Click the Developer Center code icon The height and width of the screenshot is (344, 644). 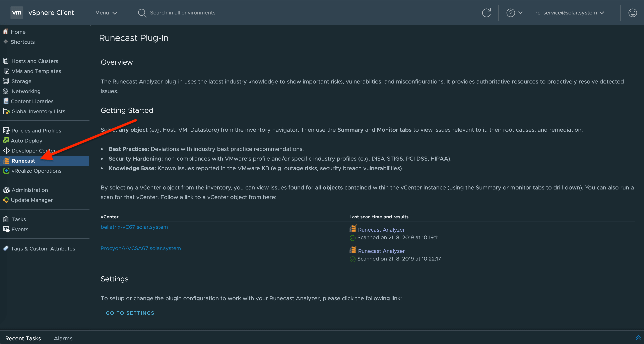pos(6,150)
